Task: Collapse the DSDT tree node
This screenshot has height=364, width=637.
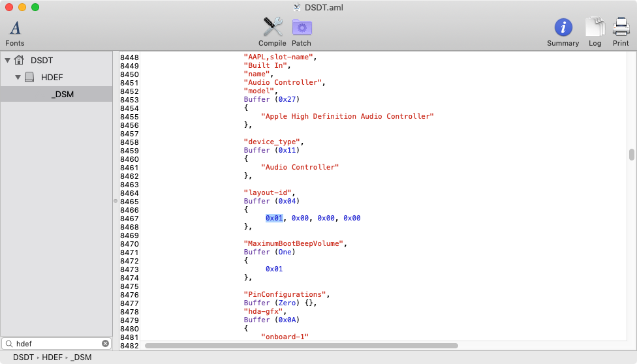Action: coord(7,60)
